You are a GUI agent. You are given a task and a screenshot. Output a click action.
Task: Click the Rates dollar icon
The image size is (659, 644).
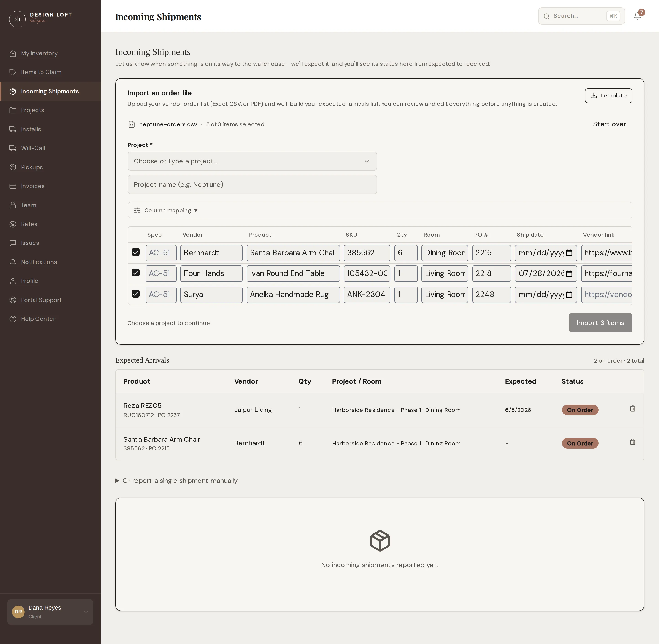point(13,224)
